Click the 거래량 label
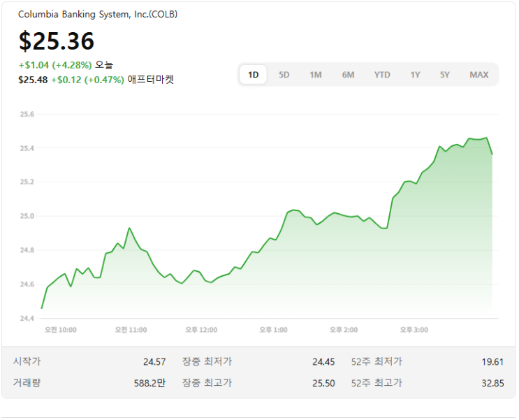 27,383
